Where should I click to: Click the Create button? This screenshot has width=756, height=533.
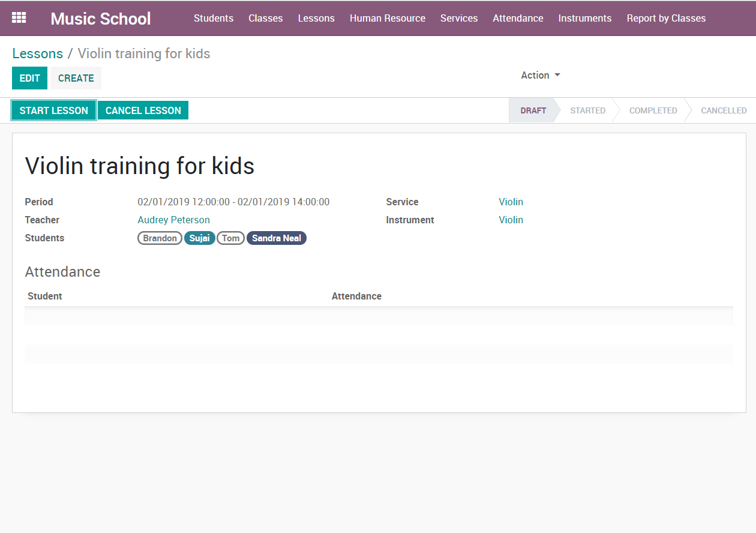point(76,78)
